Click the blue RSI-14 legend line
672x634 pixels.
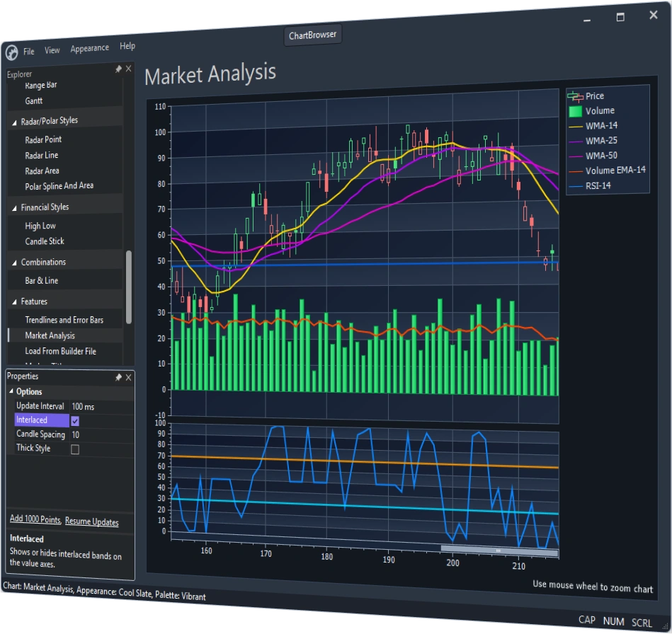(575, 186)
